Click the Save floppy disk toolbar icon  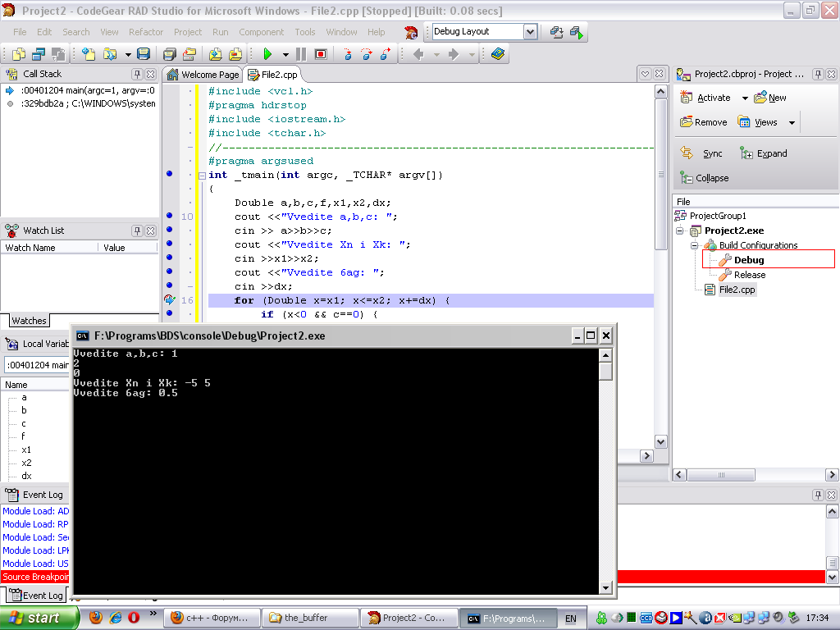[x=144, y=54]
